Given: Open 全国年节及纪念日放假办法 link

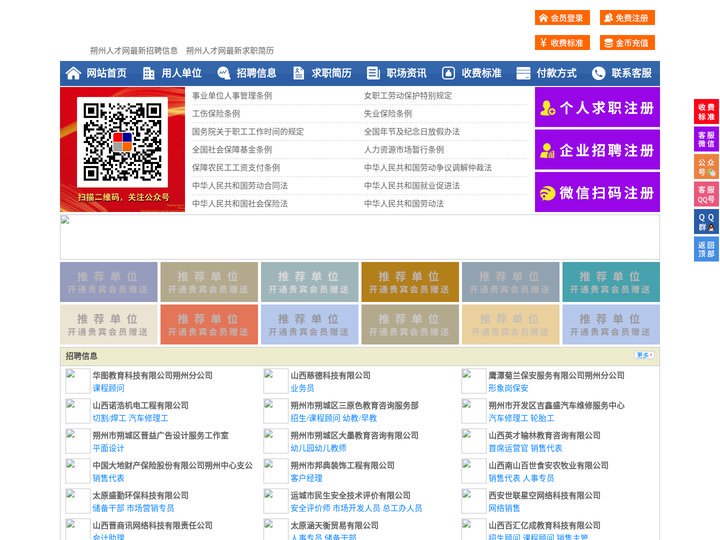Looking at the screenshot, I should tap(412, 131).
